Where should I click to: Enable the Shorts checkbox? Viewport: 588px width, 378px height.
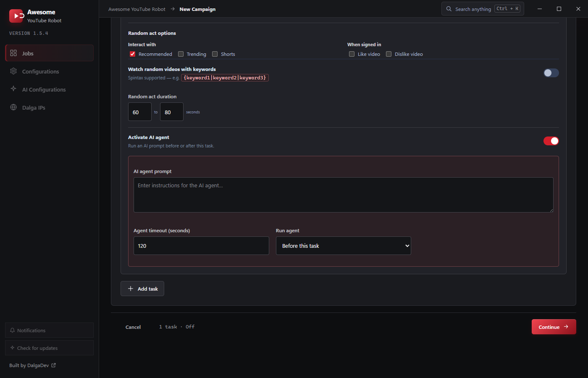click(215, 54)
